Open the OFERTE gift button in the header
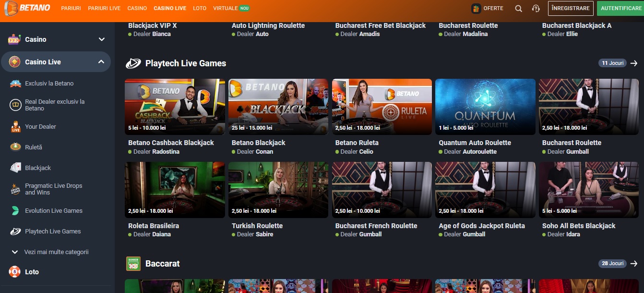The width and height of the screenshot is (644, 293). (x=488, y=9)
